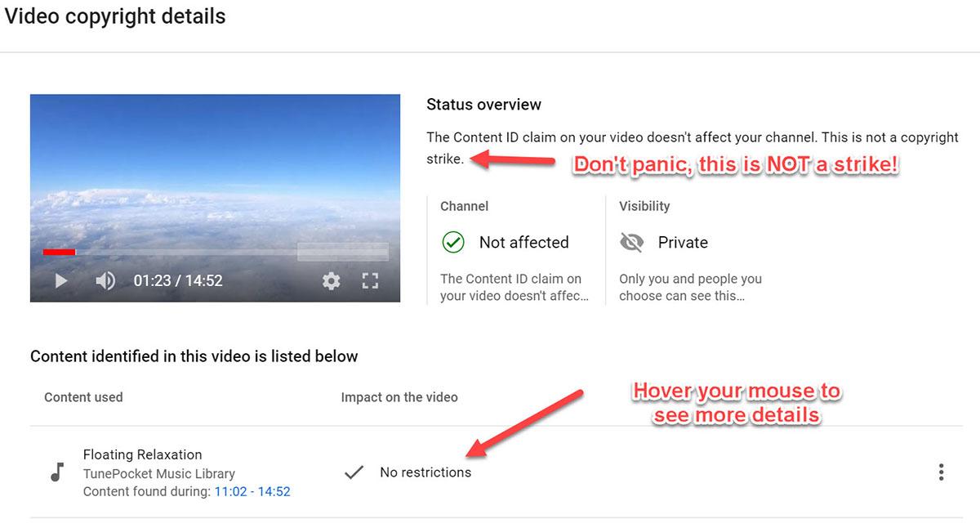The image size is (980, 528).
Task: Click the Private visibility label
Action: coord(683,243)
